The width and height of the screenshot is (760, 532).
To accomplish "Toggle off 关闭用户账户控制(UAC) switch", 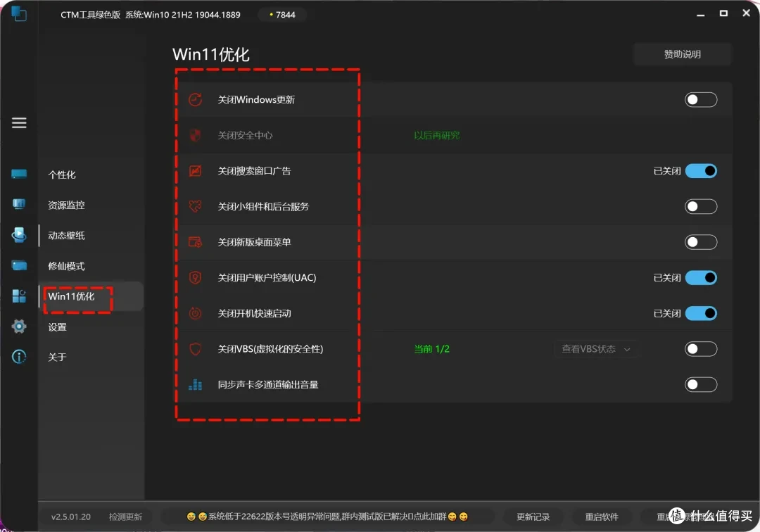I will tap(701, 278).
